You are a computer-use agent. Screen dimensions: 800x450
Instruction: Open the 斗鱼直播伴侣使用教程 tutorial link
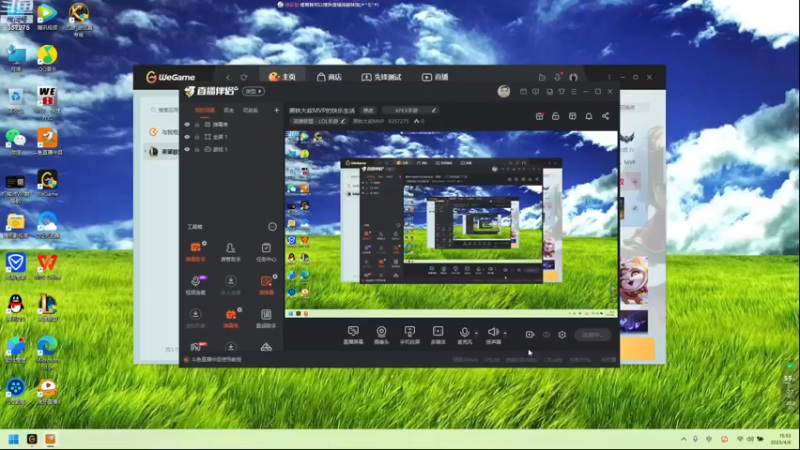pos(216,360)
